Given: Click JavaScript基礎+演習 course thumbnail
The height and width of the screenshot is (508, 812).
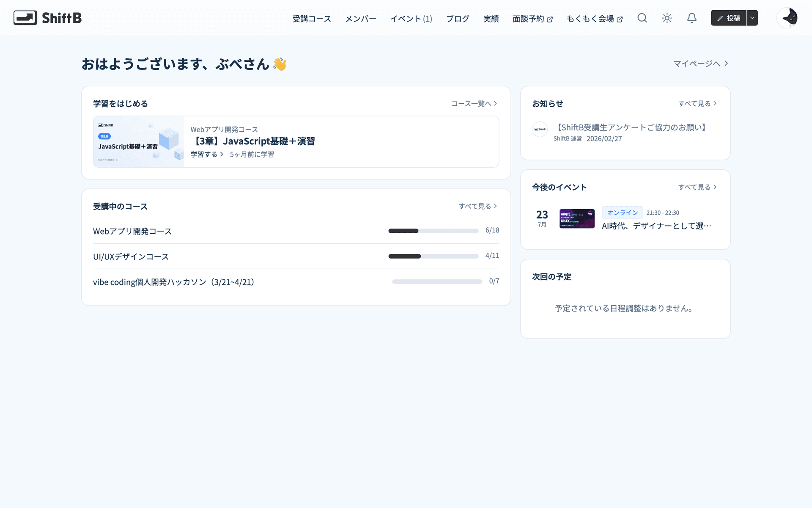Looking at the screenshot, I should (x=139, y=142).
